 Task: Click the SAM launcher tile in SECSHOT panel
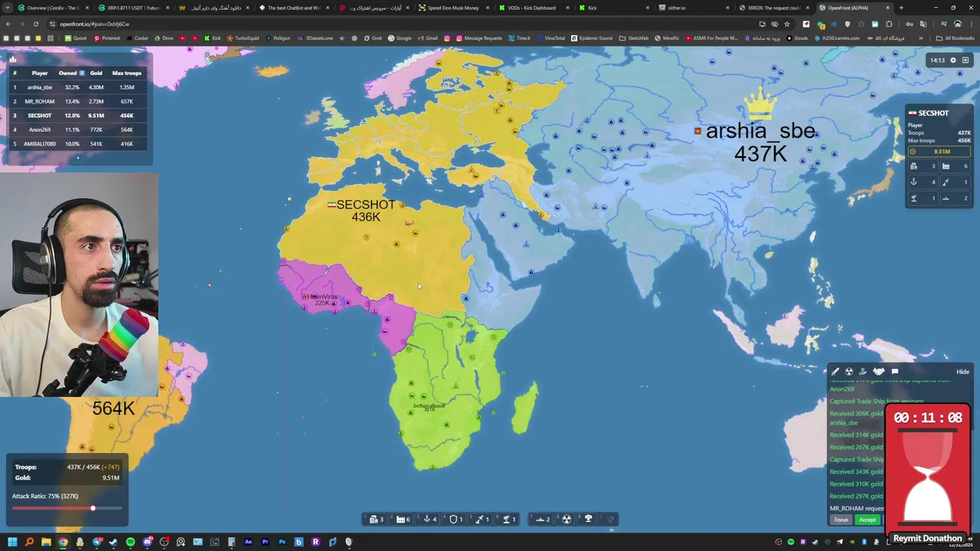(923, 198)
